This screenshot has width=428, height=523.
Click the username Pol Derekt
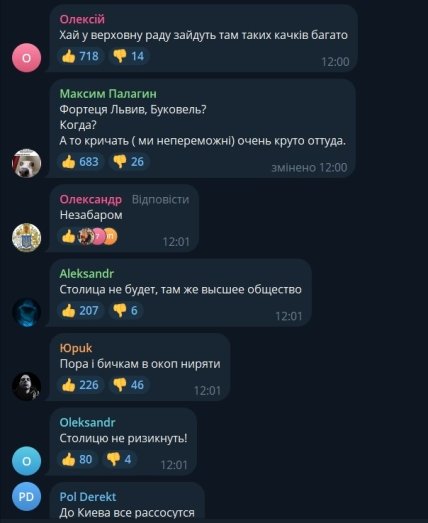(x=88, y=497)
